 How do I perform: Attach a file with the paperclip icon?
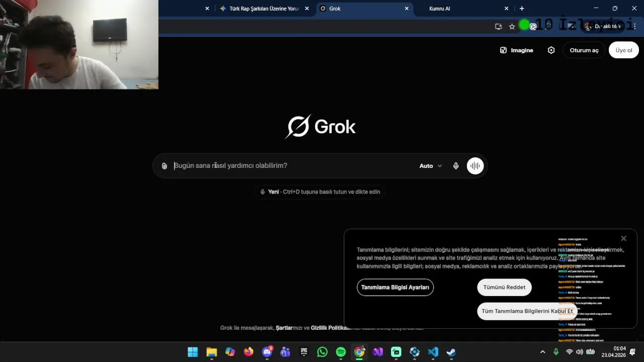pos(164,166)
